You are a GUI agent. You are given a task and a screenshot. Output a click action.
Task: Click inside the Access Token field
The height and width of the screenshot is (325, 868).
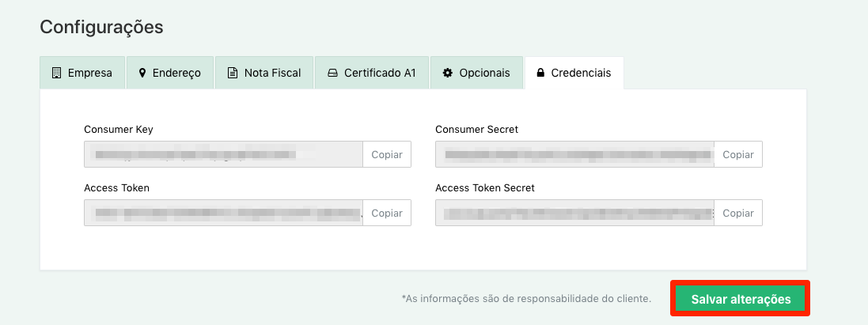point(224,213)
